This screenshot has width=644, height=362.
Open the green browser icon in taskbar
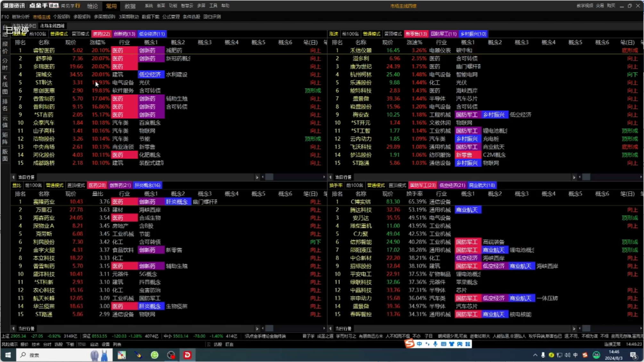coord(154,355)
